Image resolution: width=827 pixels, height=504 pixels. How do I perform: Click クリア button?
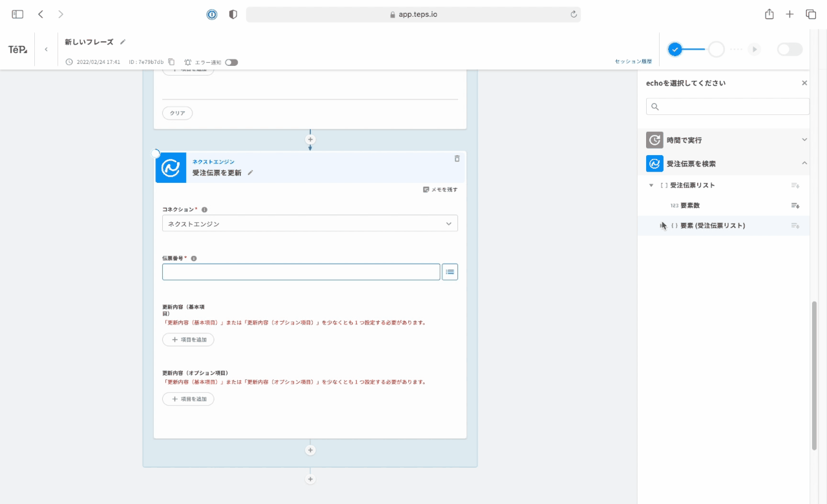coord(177,113)
